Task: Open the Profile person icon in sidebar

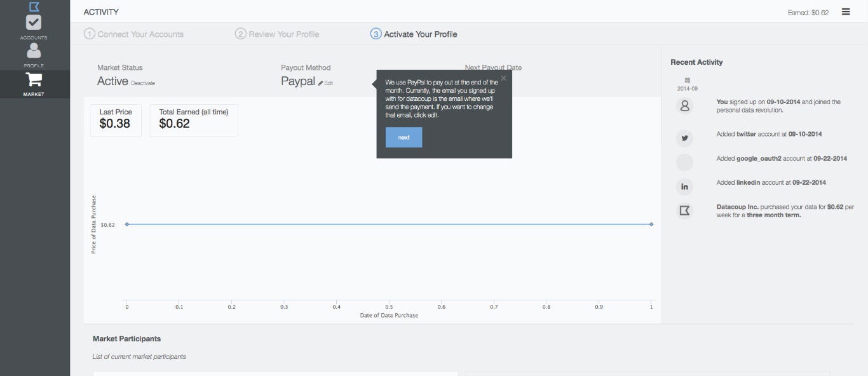Action: coord(34,51)
